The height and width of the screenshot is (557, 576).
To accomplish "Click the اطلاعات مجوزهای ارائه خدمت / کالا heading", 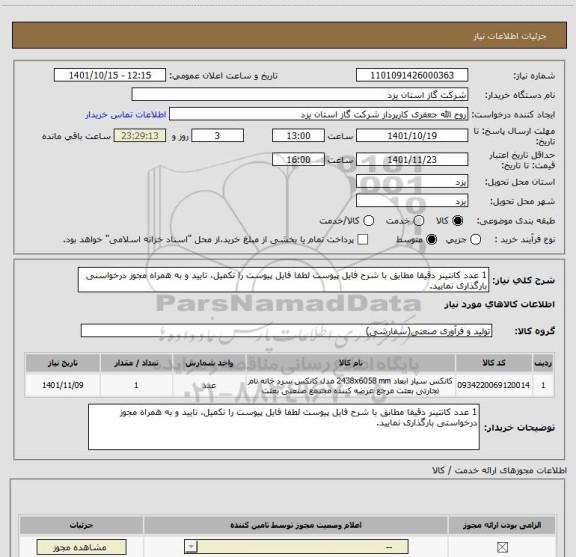I will (x=500, y=470).
